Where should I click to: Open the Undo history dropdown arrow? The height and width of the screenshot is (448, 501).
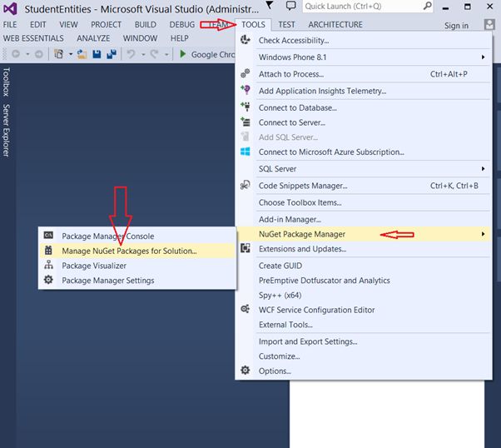click(x=143, y=54)
